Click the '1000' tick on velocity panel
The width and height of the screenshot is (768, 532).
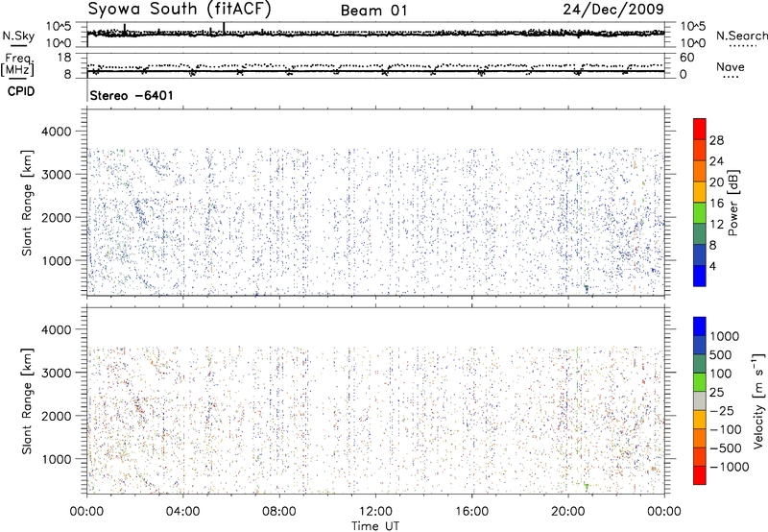pos(56,459)
